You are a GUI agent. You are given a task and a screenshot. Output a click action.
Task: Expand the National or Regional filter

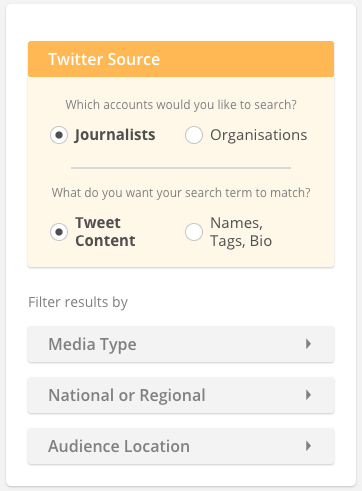click(x=181, y=395)
